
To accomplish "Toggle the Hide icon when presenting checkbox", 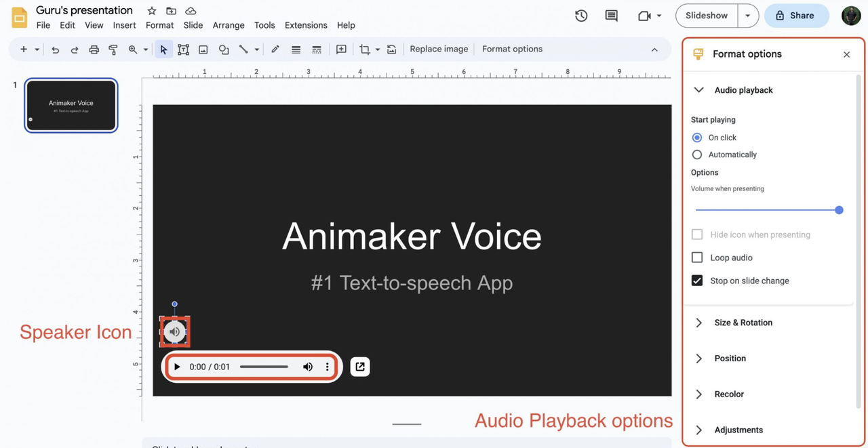I will click(x=697, y=235).
